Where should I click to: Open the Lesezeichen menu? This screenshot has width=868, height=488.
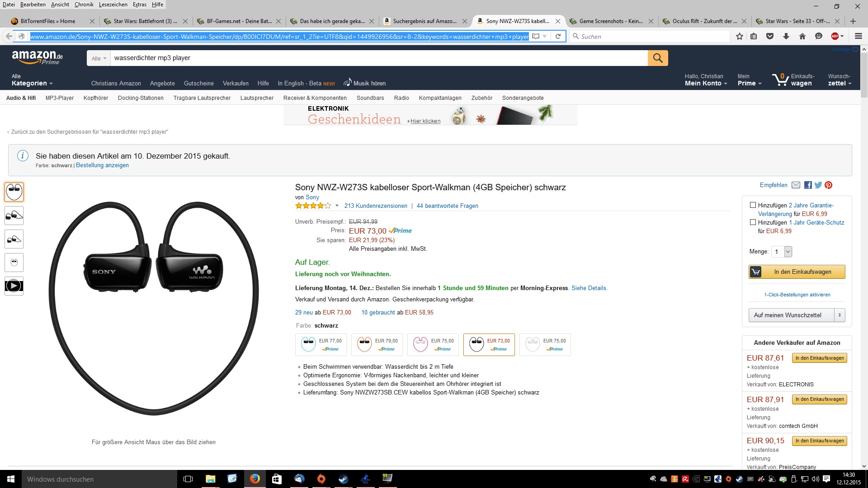coord(113,5)
